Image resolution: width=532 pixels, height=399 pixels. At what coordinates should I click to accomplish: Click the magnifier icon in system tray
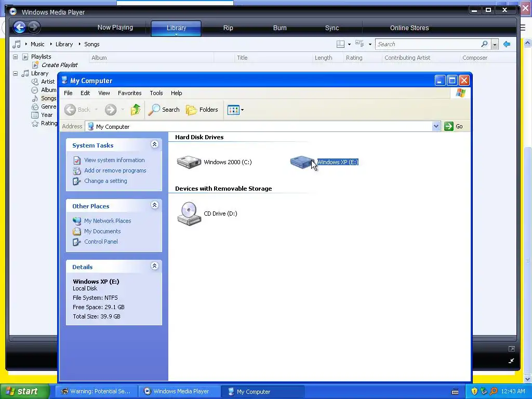pyautogui.click(x=494, y=391)
